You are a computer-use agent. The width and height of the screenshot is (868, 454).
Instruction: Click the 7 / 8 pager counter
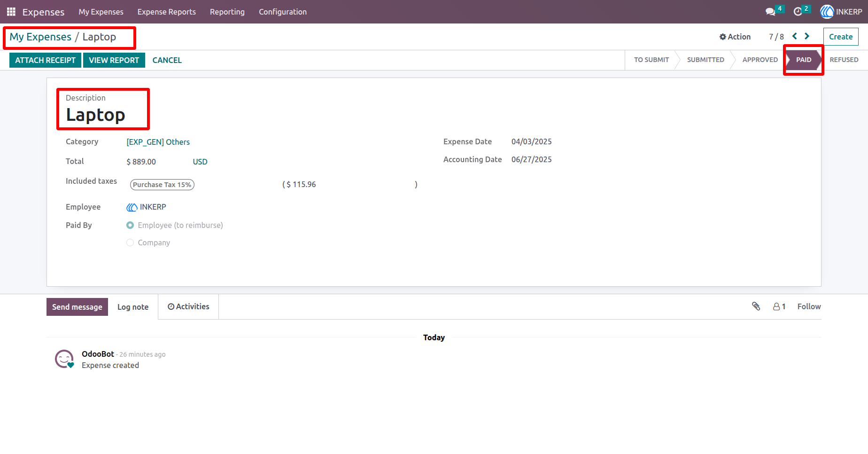tap(776, 37)
